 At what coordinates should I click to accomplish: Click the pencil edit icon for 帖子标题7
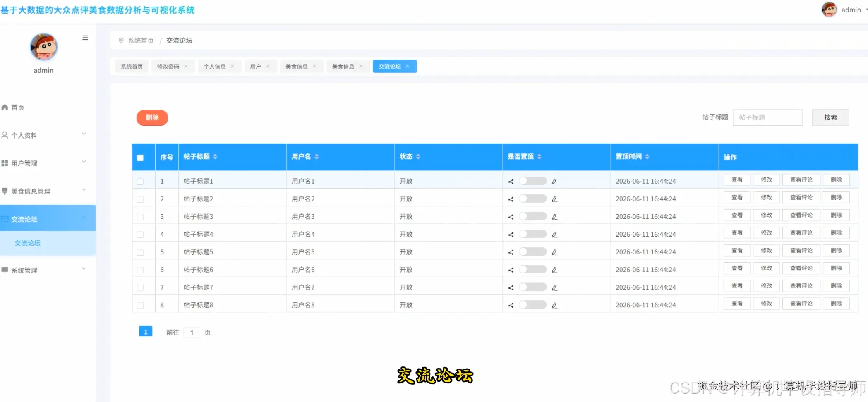(554, 288)
